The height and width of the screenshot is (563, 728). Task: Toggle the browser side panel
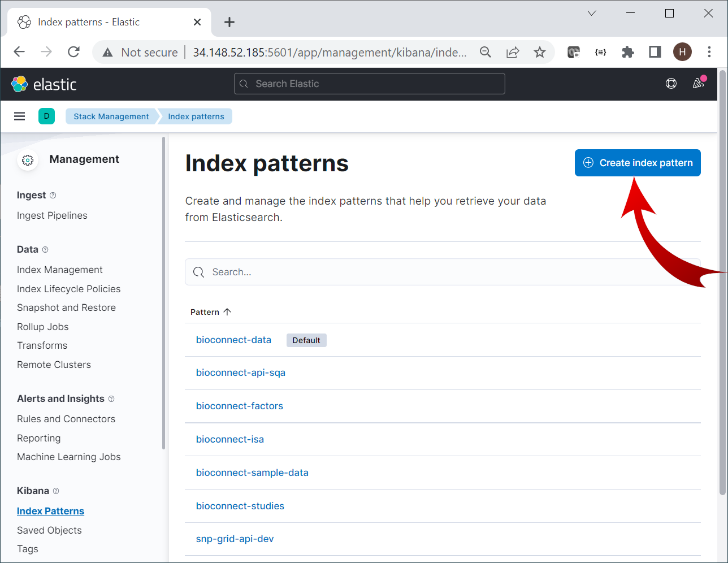[x=655, y=52]
